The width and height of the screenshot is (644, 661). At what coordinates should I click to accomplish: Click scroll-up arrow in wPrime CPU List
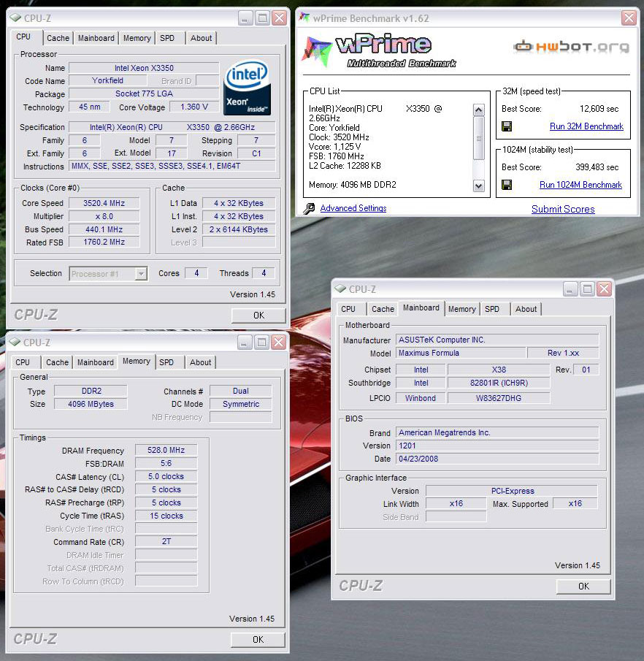(x=478, y=110)
